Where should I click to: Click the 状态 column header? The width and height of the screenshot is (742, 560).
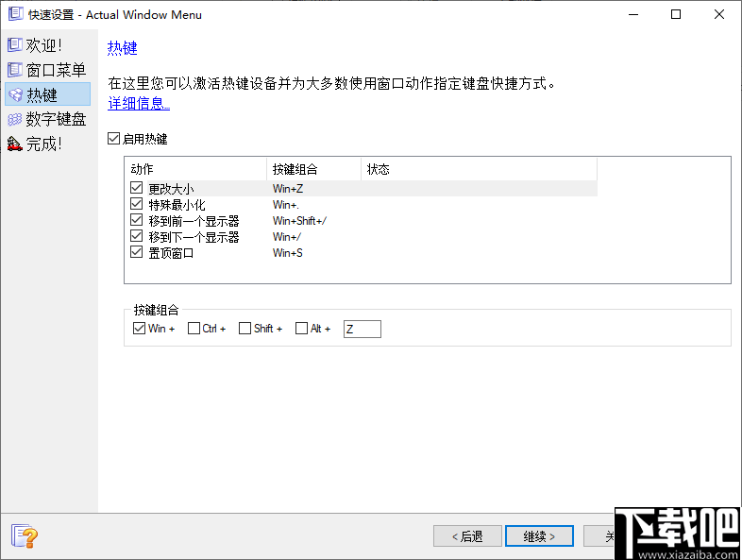pyautogui.click(x=479, y=169)
